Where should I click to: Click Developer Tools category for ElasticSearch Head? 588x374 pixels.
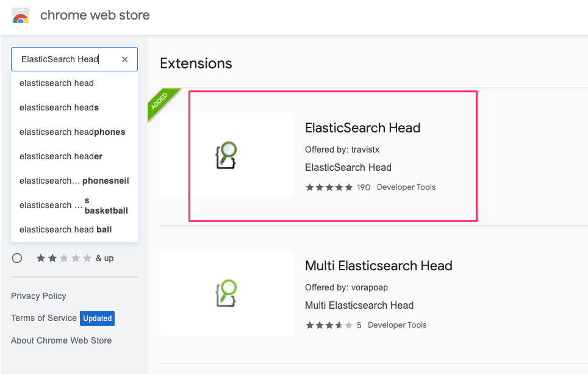coord(406,187)
